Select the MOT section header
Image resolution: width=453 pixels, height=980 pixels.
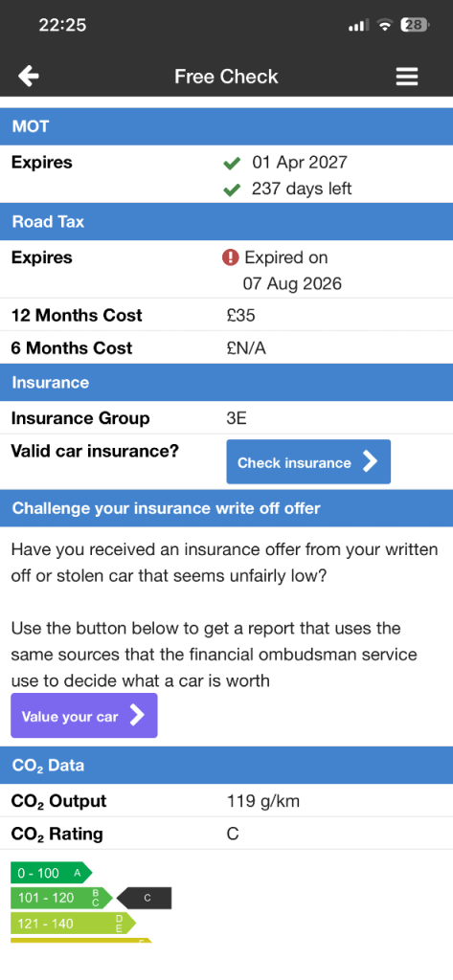pyautogui.click(x=226, y=126)
